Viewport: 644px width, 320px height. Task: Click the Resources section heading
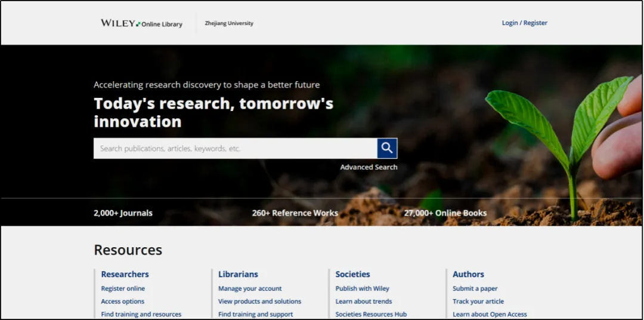pos(128,250)
